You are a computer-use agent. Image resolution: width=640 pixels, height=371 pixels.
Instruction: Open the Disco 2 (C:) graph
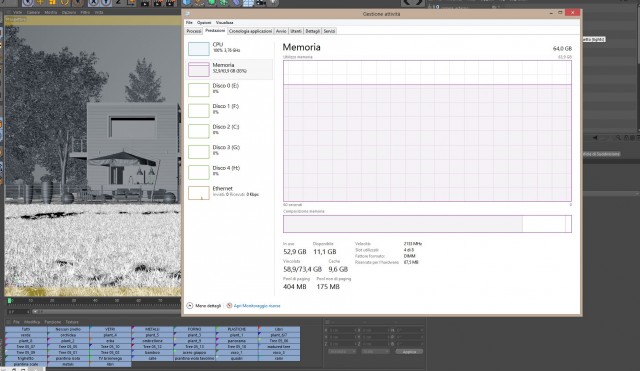pyautogui.click(x=230, y=131)
